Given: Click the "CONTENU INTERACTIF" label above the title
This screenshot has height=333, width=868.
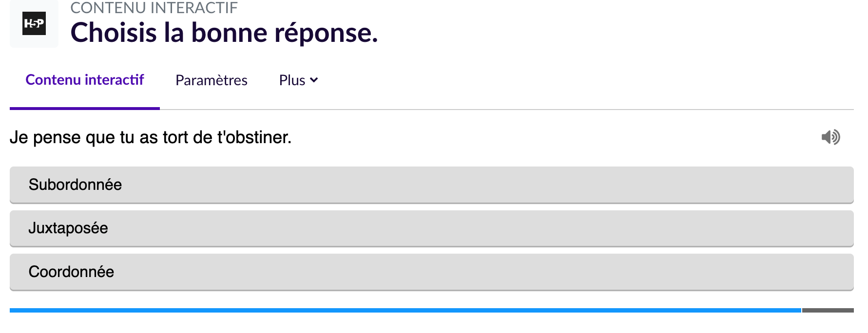Looking at the screenshot, I should coord(154,8).
